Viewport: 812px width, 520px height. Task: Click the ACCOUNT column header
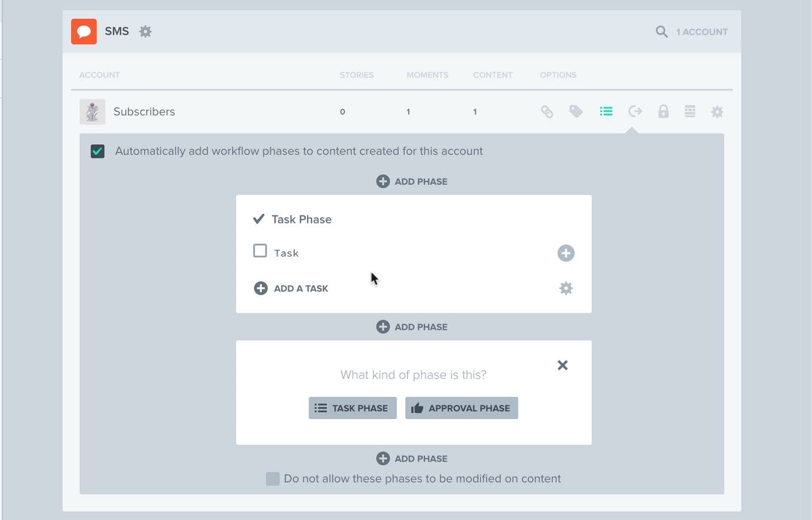(99, 75)
